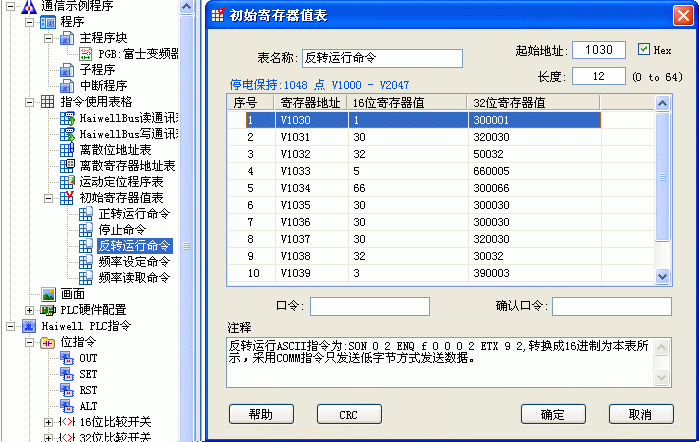Select the 反转运行命令 tree item
The image size is (699, 442).
pos(134,246)
